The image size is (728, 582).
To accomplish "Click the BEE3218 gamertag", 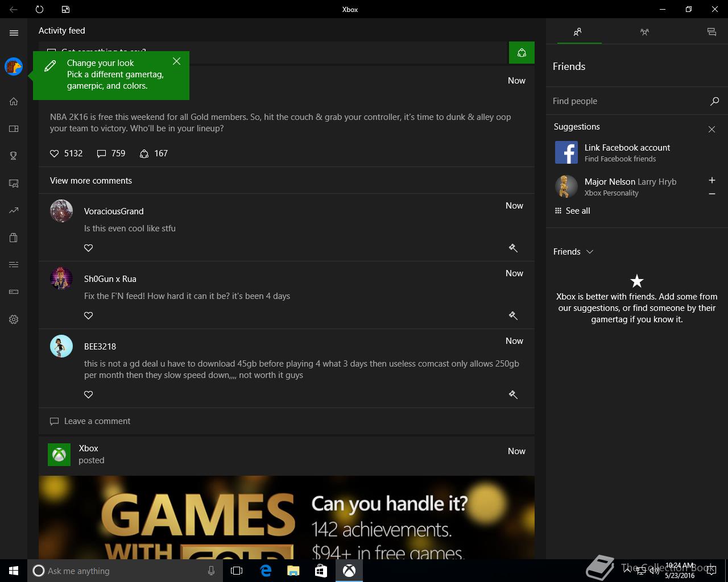I will 100,347.
